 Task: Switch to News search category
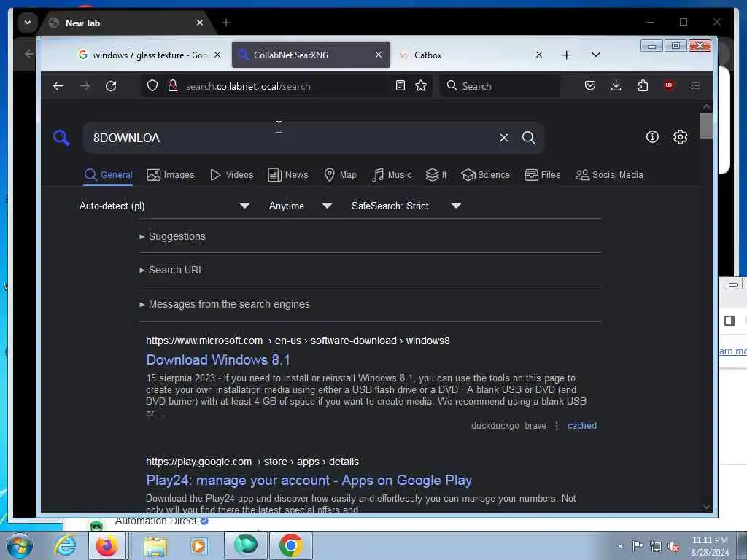[x=287, y=175]
